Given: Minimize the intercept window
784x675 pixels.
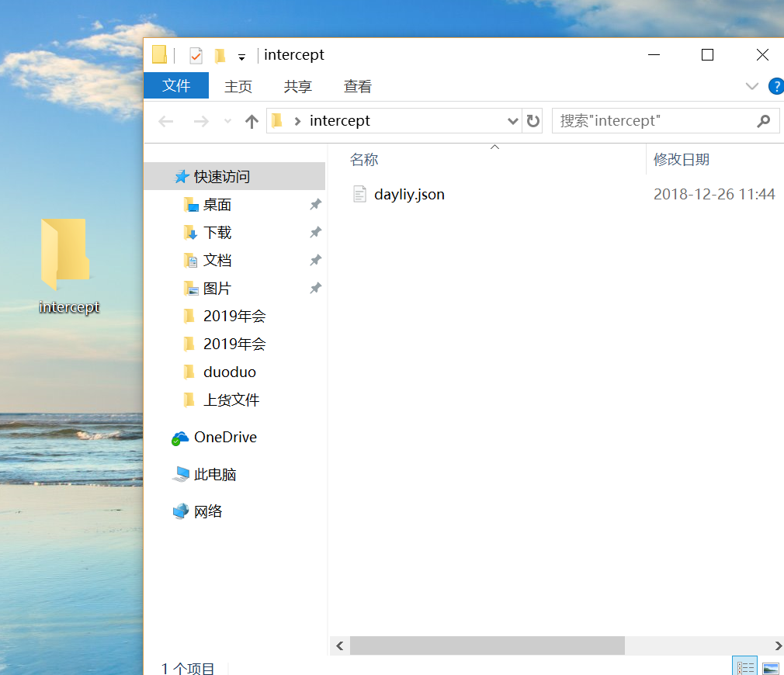Looking at the screenshot, I should (654, 54).
